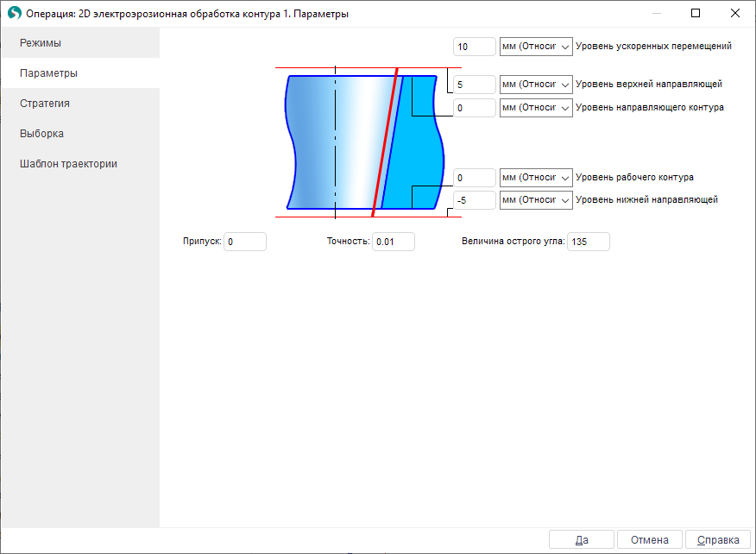
Task: Open help with Справка button
Action: tap(718, 540)
